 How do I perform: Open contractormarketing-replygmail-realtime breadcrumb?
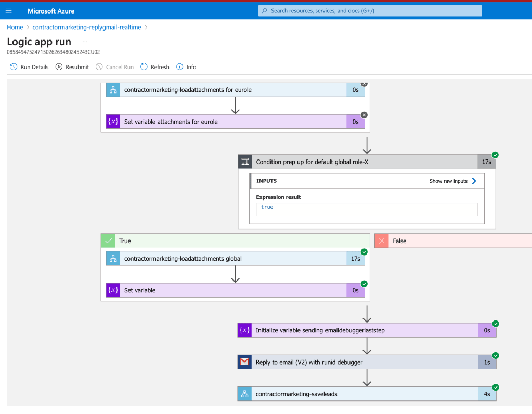(x=86, y=27)
